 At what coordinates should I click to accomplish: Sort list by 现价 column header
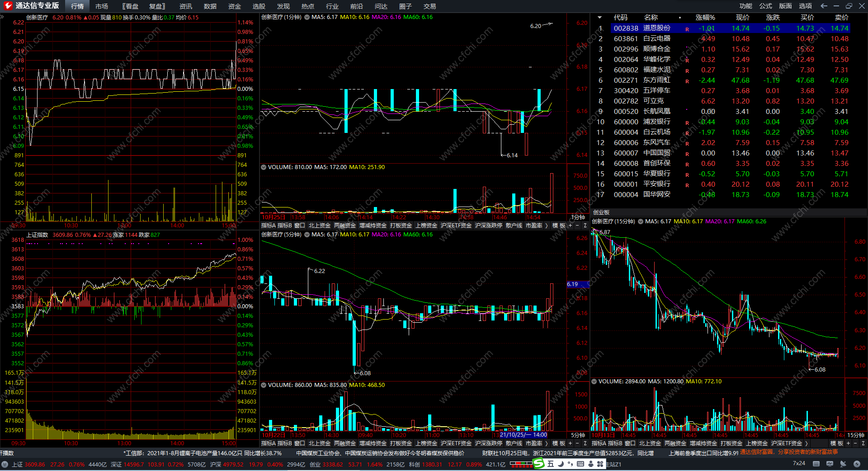click(743, 18)
